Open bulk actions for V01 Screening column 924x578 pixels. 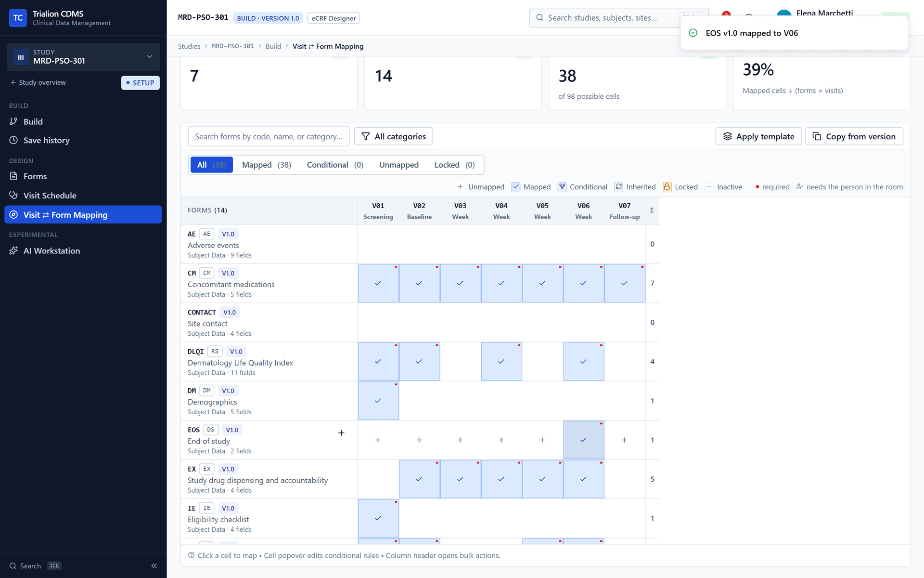tap(378, 210)
